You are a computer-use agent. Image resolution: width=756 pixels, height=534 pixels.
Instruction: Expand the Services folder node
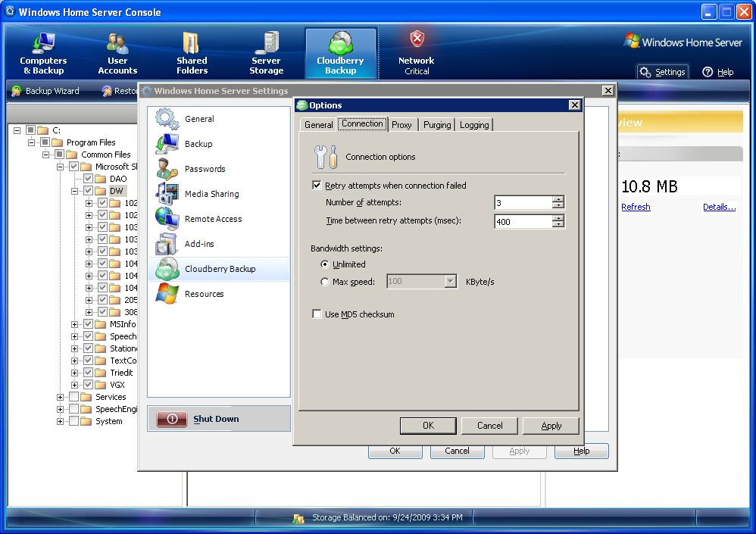pyautogui.click(x=61, y=397)
